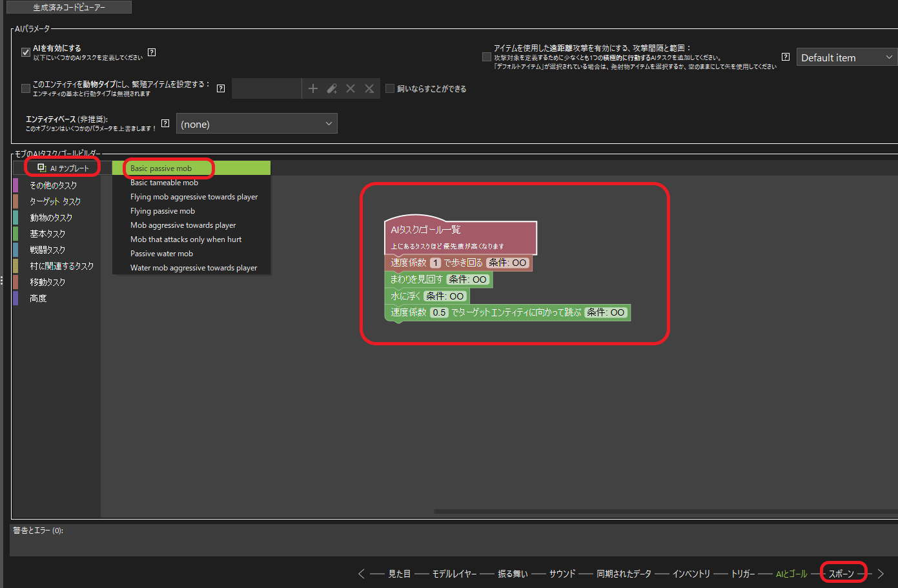
Task: Toggle the AIを有効にする checkbox
Action: pos(26,52)
